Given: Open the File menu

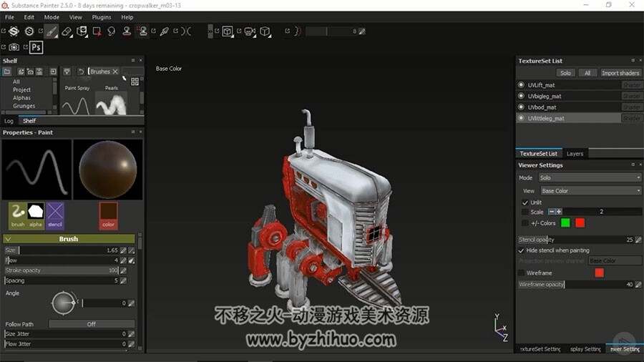Looking at the screenshot, I should pyautogui.click(x=9, y=17).
